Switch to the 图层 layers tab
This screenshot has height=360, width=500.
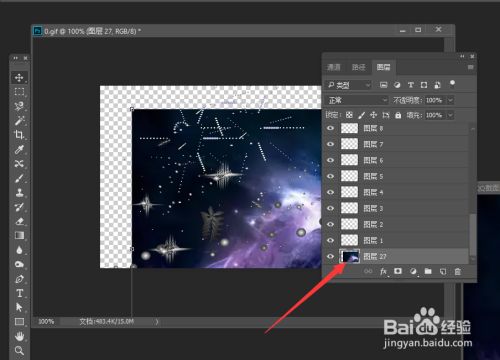coord(384,67)
